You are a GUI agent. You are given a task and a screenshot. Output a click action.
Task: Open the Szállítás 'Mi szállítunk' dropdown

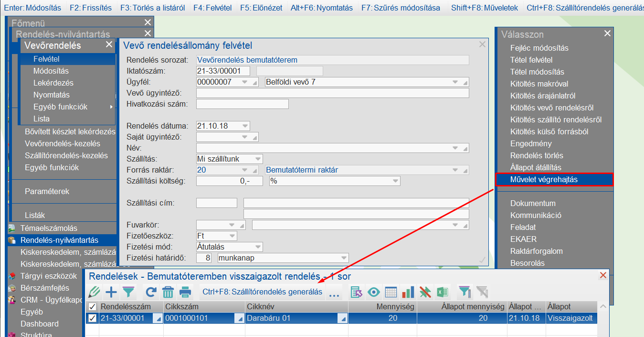[x=258, y=159]
